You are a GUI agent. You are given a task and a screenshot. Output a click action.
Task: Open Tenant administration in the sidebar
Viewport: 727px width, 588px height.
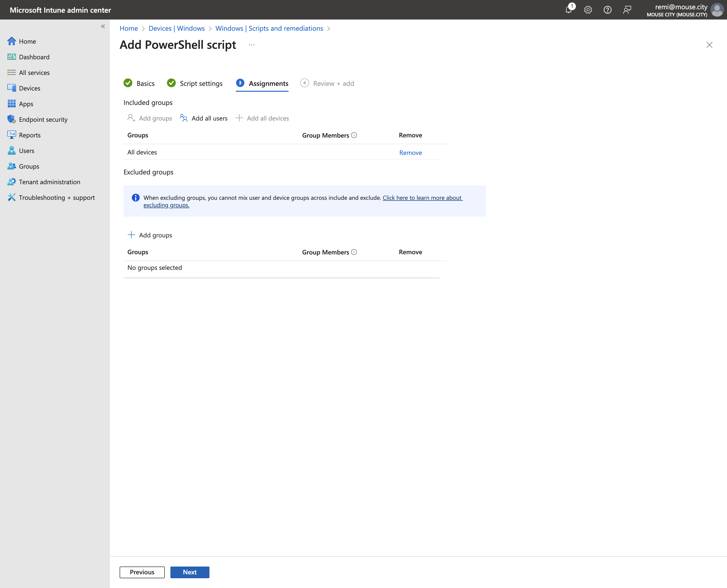[44, 182]
